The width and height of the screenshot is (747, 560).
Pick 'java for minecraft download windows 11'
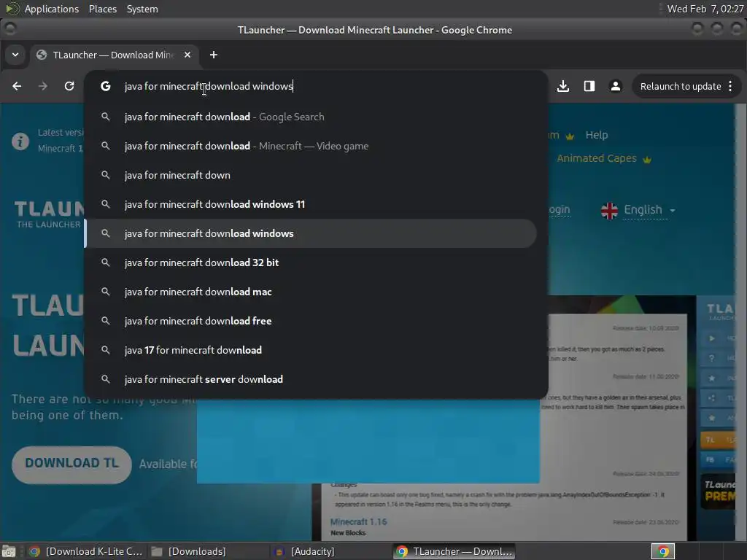310,204
